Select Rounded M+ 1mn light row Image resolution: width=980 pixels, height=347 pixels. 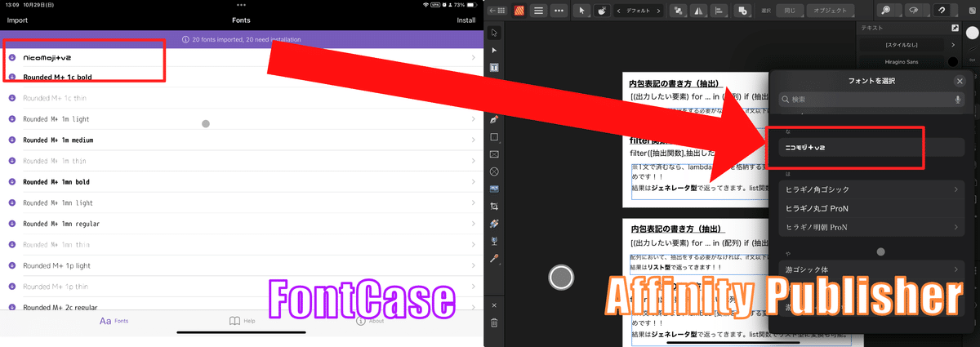[242, 202]
